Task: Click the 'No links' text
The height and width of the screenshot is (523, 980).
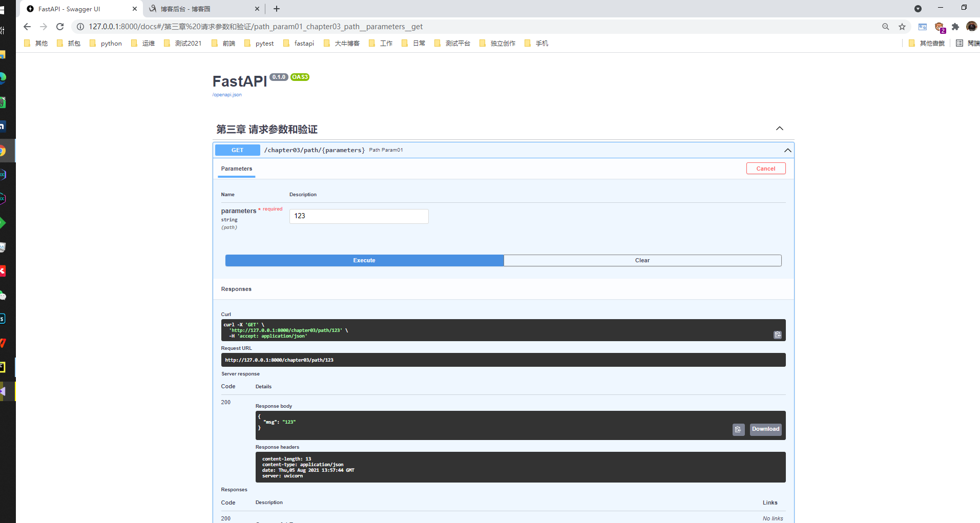Action: coord(773,518)
